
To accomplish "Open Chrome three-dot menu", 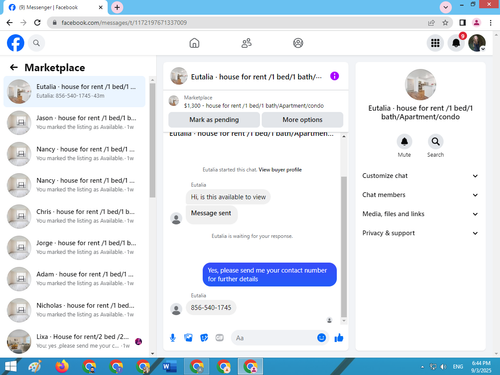I will click(x=490, y=23).
